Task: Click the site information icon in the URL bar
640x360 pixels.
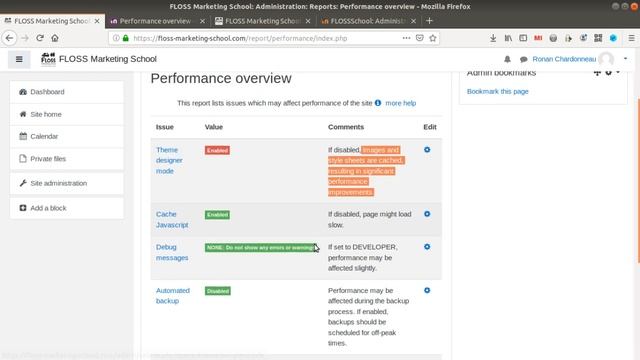Action: point(116,38)
